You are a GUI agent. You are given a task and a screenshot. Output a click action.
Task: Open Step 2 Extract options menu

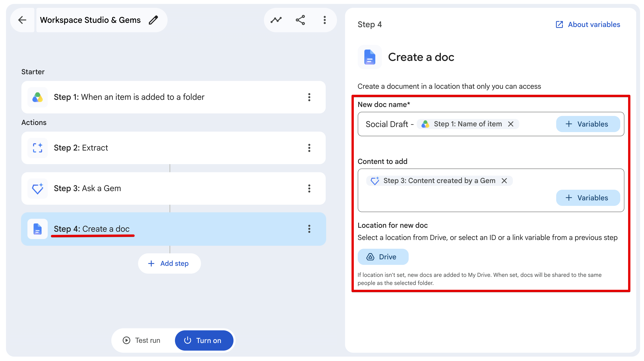(x=309, y=148)
